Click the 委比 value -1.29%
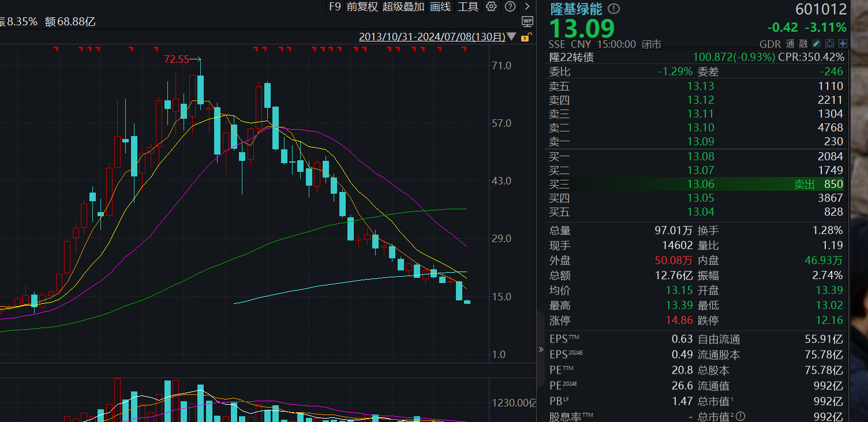 click(675, 71)
